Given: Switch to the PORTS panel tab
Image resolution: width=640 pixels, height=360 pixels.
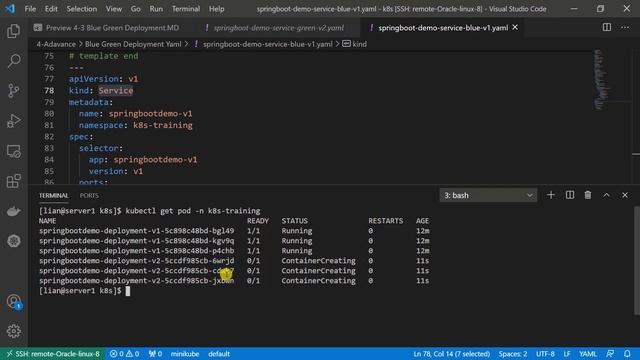Looking at the screenshot, I should tap(89, 196).
